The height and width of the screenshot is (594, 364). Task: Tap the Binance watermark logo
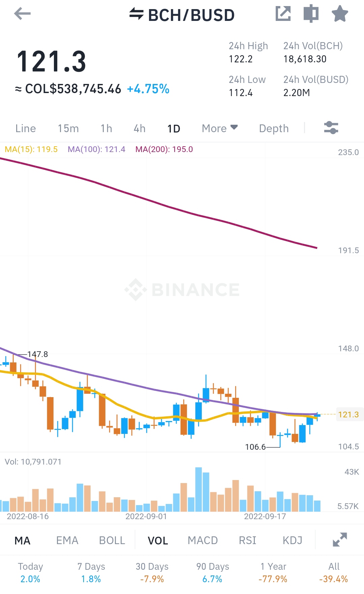pos(182,290)
